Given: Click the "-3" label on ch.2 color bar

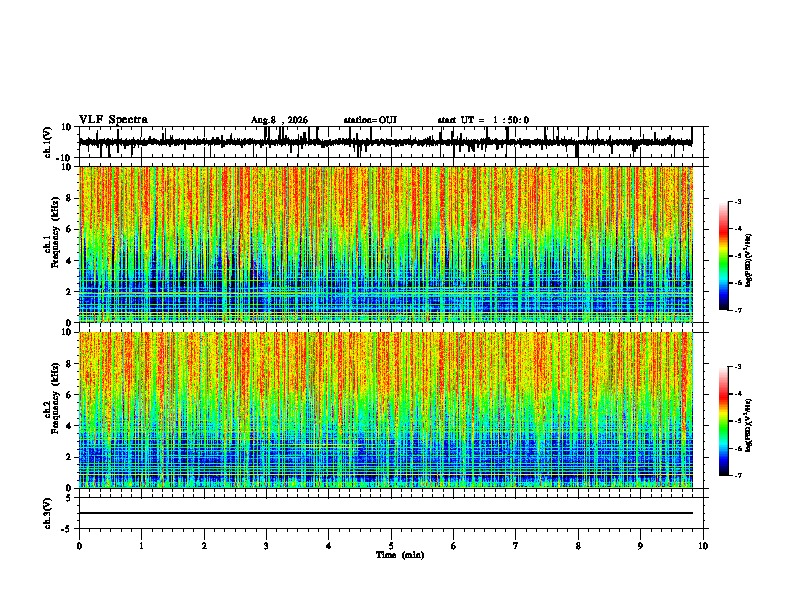Looking at the screenshot, I should tap(738, 367).
